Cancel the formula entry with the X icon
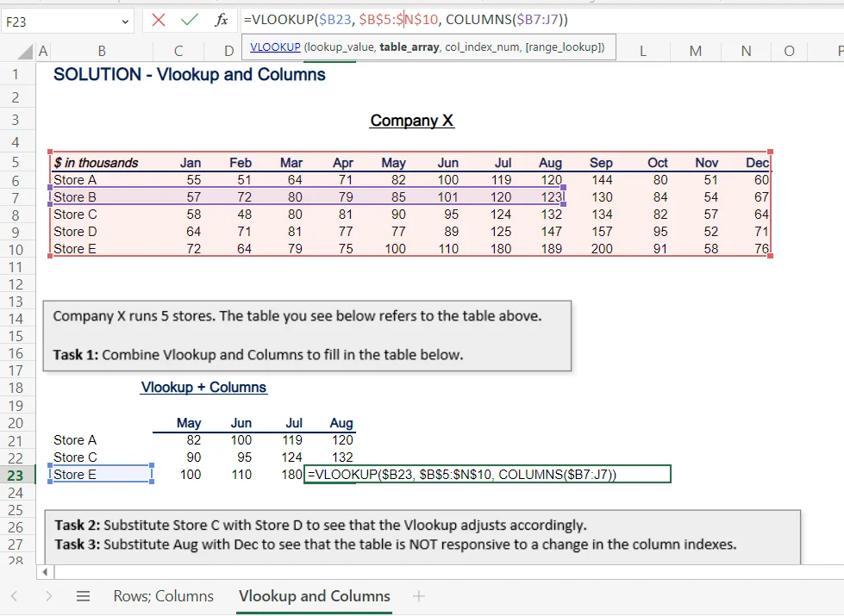This screenshot has width=844, height=616. [159, 21]
